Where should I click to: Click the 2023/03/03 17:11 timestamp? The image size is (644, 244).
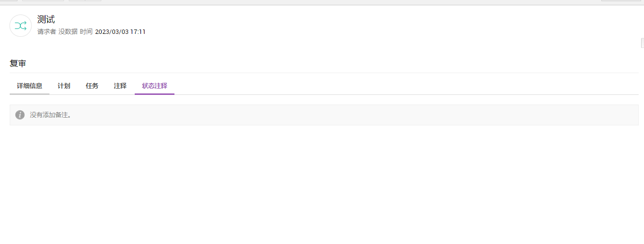coord(120,32)
